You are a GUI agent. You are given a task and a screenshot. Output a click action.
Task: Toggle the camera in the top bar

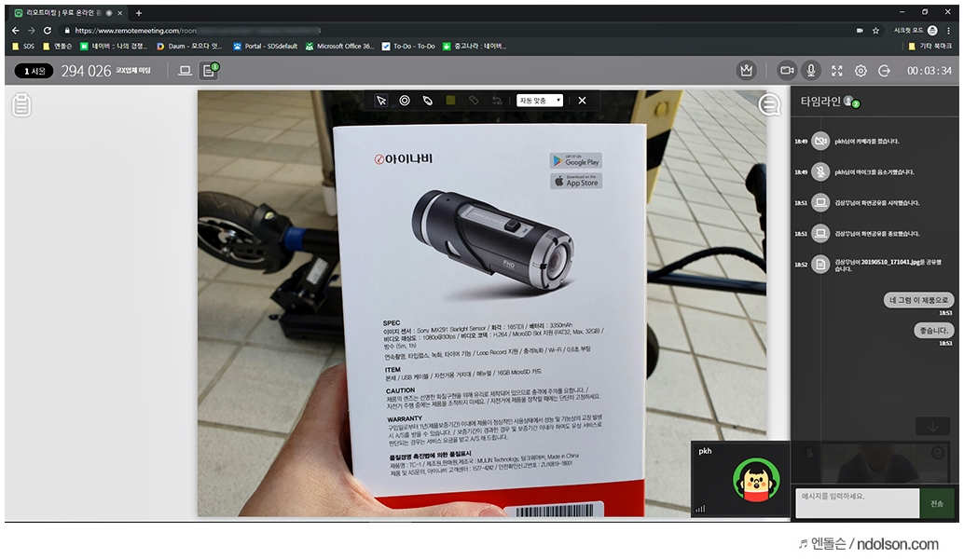(787, 71)
